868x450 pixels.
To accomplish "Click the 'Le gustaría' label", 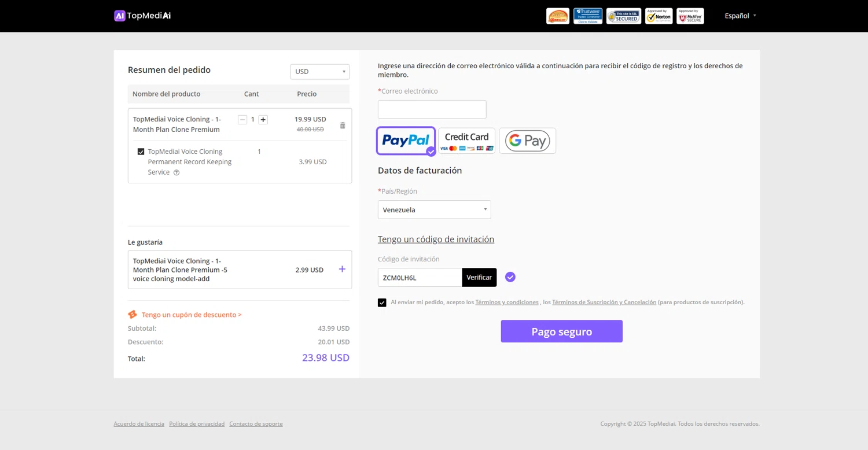I will (145, 242).
